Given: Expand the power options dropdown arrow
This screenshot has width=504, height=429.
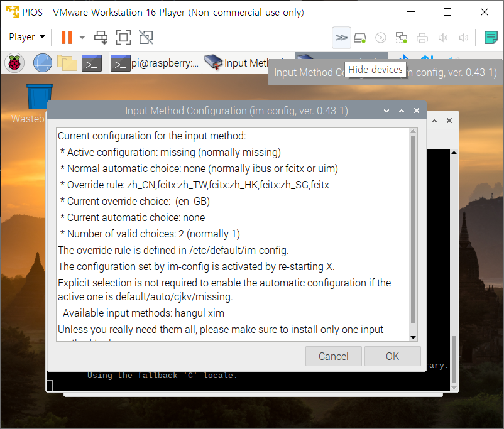Looking at the screenshot, I should pyautogui.click(x=82, y=38).
